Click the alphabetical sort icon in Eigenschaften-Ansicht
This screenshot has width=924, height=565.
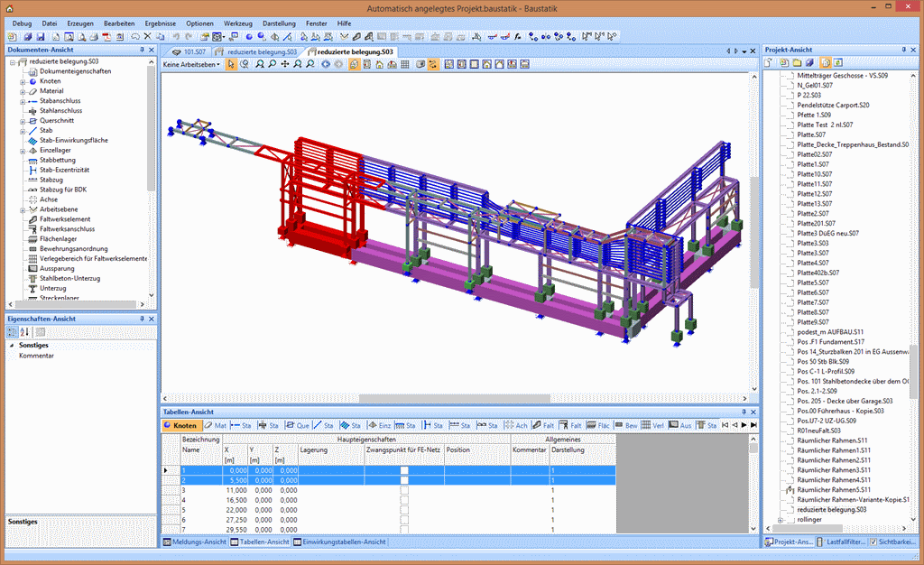tap(25, 332)
